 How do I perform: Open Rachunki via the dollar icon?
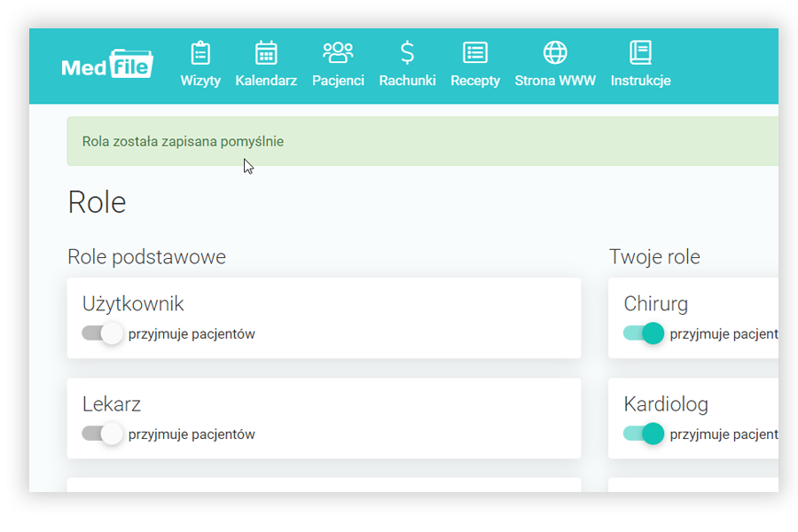pos(407,53)
